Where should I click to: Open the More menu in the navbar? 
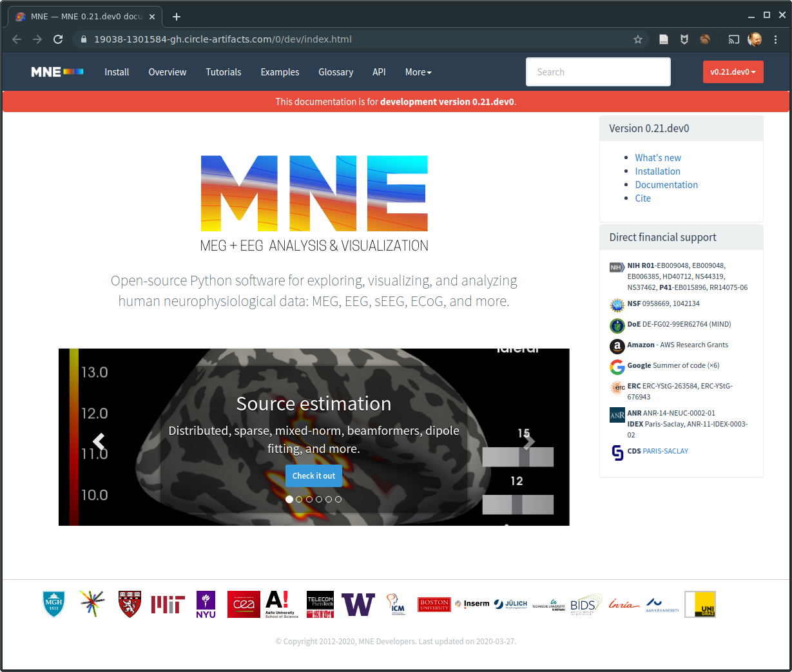point(418,72)
